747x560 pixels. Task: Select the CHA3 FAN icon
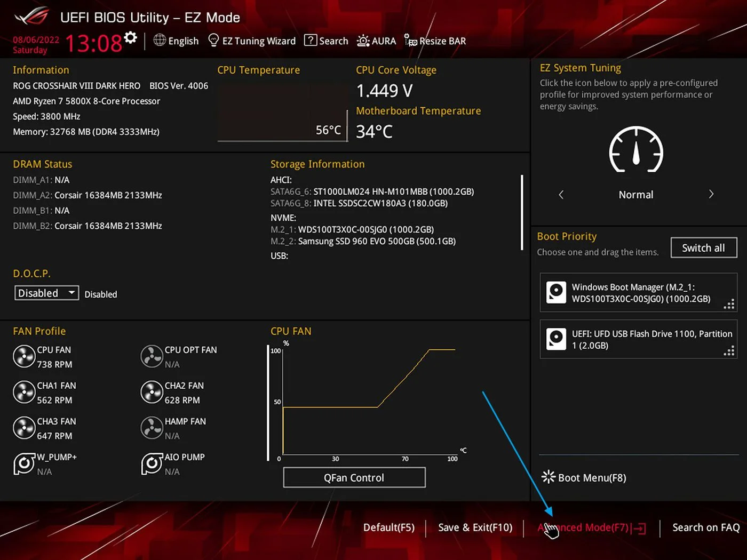[24, 428]
